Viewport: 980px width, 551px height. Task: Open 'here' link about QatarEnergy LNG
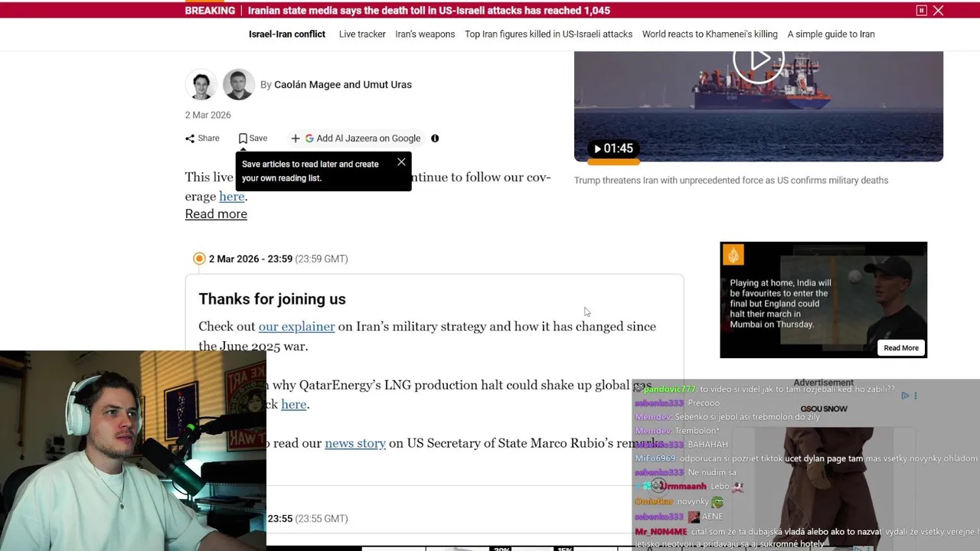tap(293, 405)
